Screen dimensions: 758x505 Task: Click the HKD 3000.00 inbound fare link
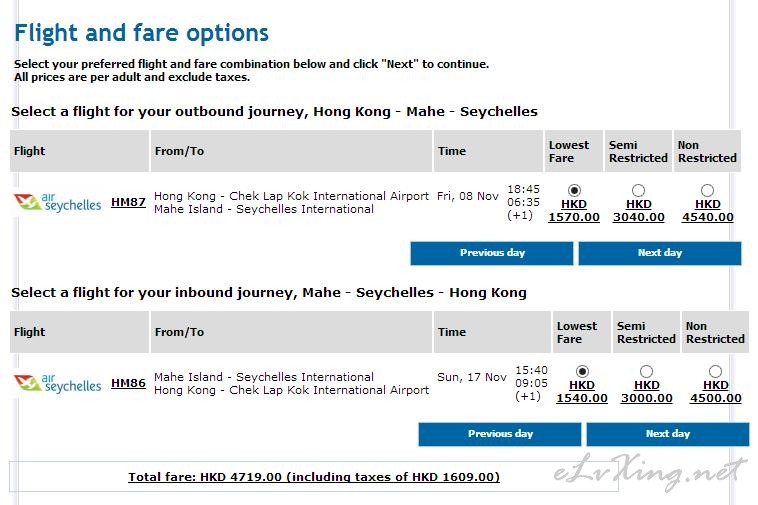pyautogui.click(x=646, y=392)
